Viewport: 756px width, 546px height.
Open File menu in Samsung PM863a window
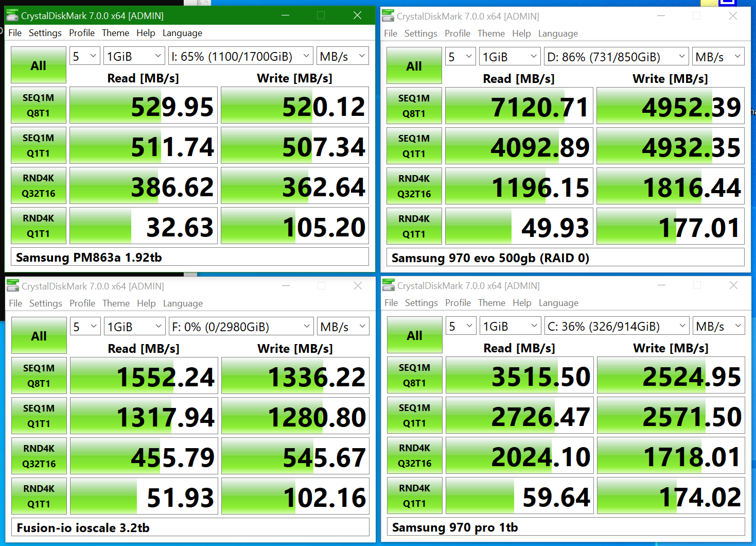click(x=15, y=33)
